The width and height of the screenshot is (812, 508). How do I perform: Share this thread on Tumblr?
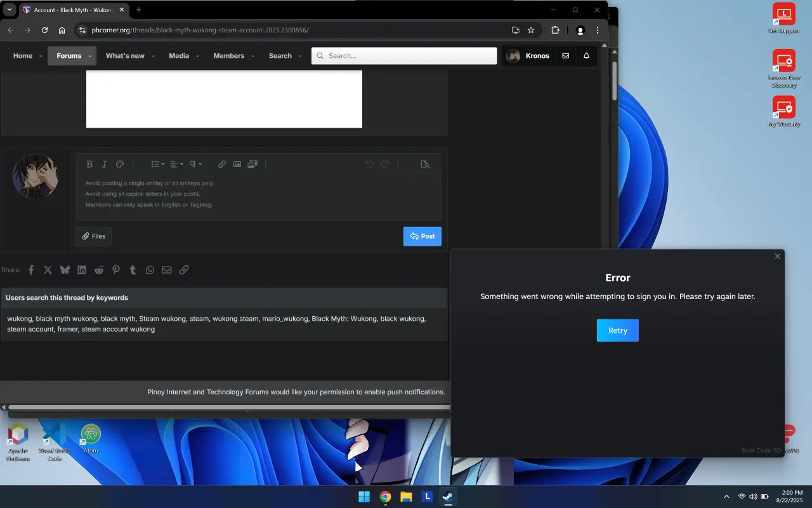(x=133, y=270)
